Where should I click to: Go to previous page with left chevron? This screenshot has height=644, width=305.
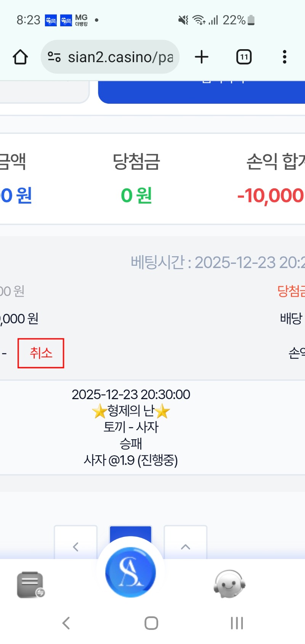coord(75,546)
